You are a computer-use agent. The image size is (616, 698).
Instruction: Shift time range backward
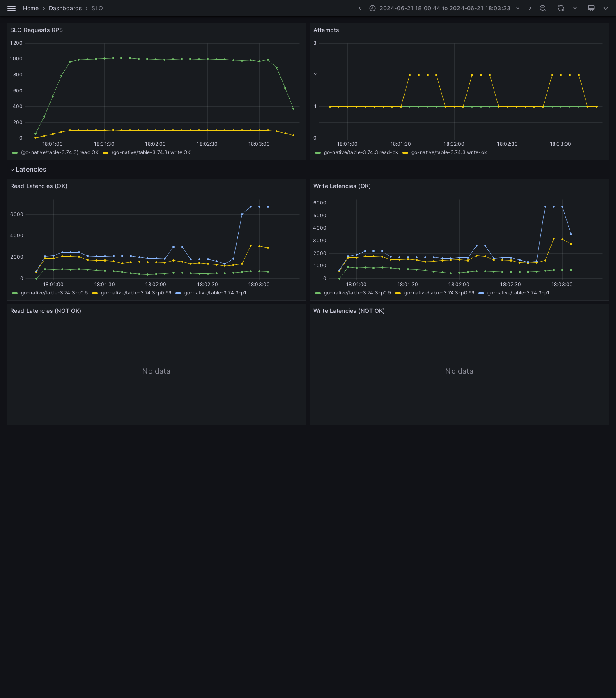[360, 8]
